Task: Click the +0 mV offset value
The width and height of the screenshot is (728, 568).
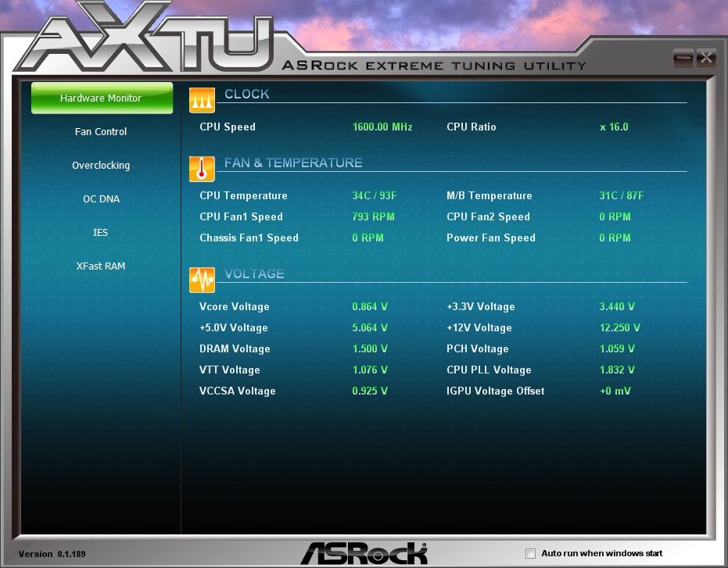Action: tap(615, 391)
